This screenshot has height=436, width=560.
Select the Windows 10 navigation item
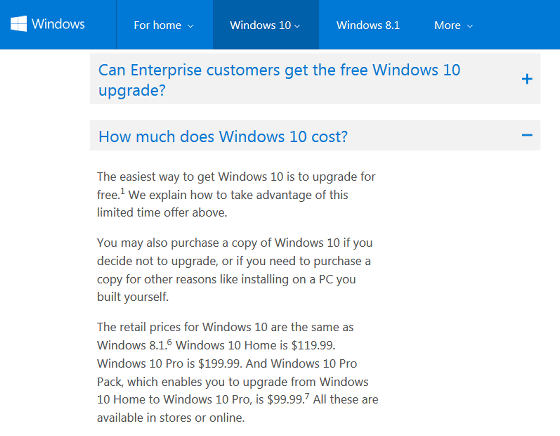click(x=265, y=25)
